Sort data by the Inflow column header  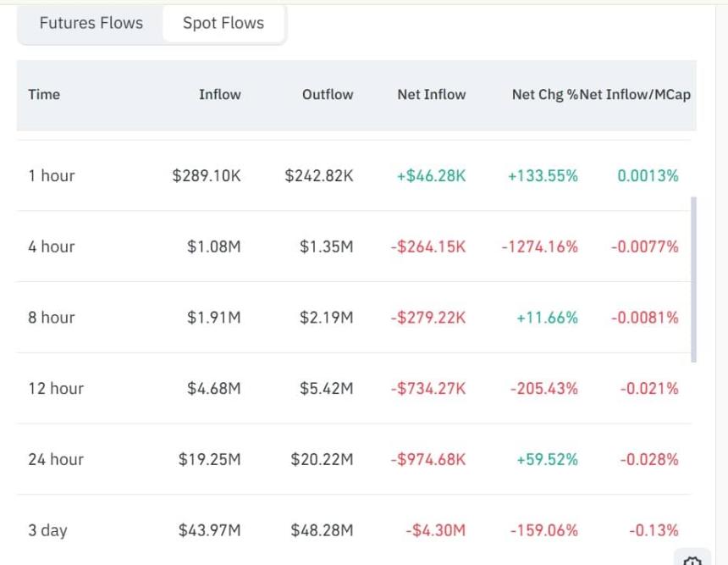[220, 94]
